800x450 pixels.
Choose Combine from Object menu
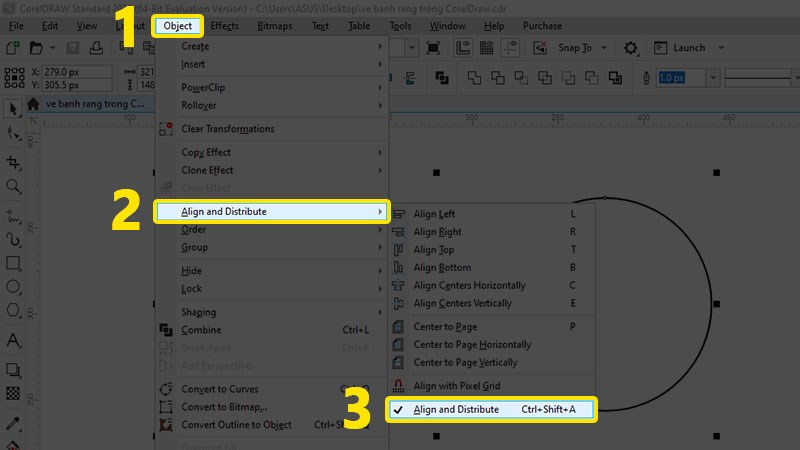(272, 330)
